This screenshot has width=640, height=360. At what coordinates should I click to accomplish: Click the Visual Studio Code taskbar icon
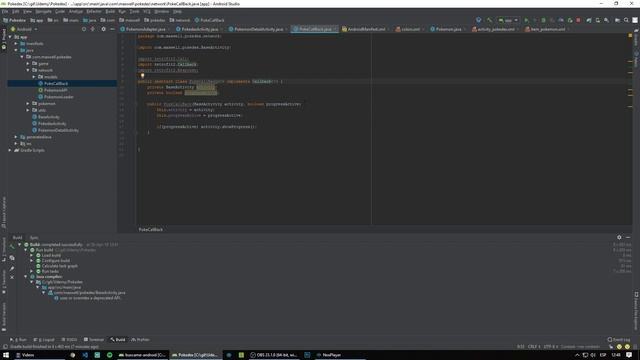point(85,355)
